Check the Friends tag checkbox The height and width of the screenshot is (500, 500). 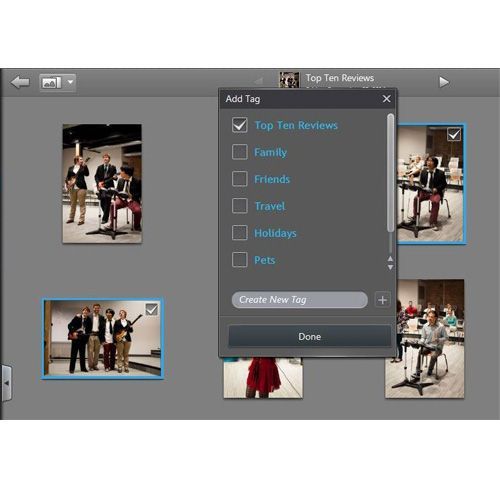[x=240, y=179]
